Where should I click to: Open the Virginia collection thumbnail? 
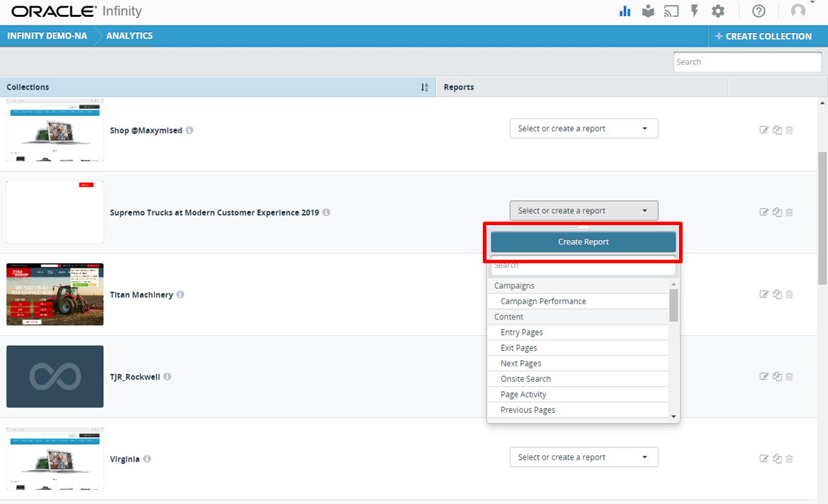[x=55, y=459]
